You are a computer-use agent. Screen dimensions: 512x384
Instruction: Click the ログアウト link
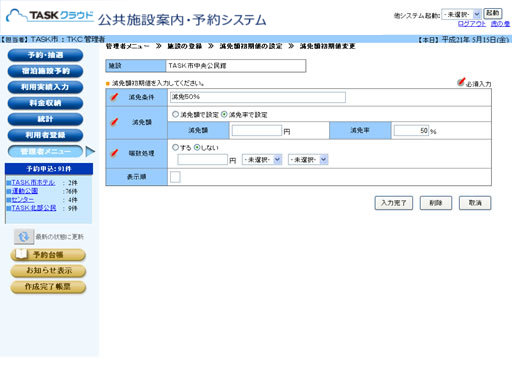[x=472, y=24]
